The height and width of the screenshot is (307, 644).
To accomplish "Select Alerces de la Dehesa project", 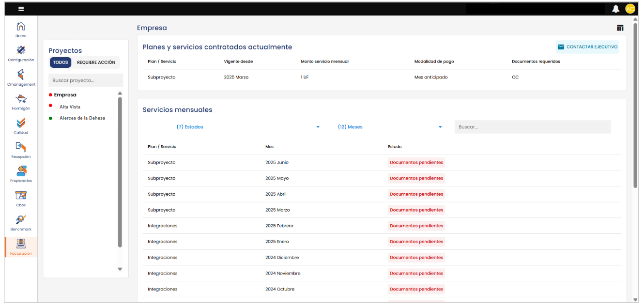I will coord(82,118).
